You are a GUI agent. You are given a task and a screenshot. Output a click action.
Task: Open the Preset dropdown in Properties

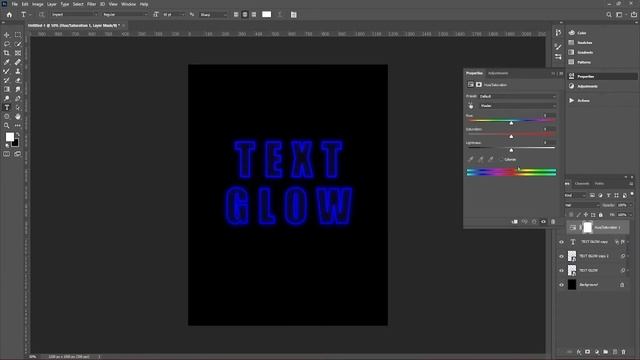[x=518, y=96]
